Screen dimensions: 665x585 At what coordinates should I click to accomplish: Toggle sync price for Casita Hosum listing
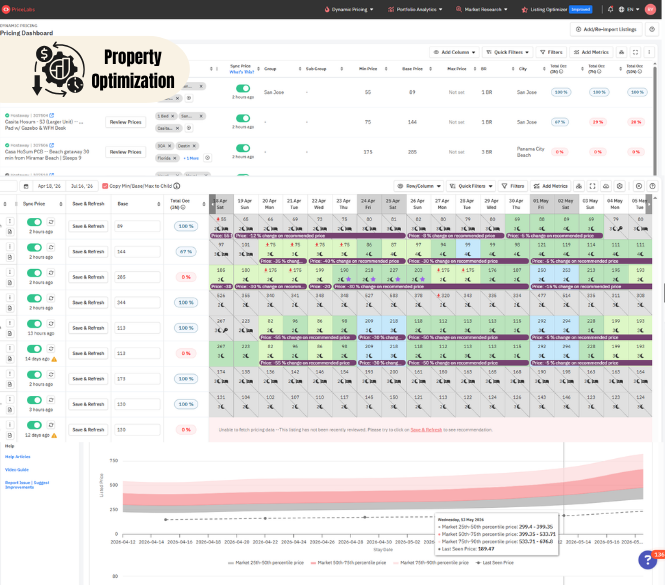243,118
